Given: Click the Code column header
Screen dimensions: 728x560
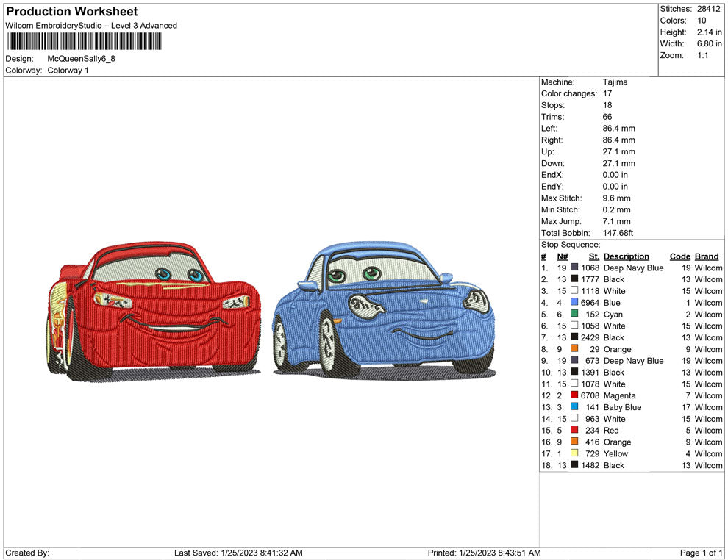Looking at the screenshot, I should (x=679, y=256).
